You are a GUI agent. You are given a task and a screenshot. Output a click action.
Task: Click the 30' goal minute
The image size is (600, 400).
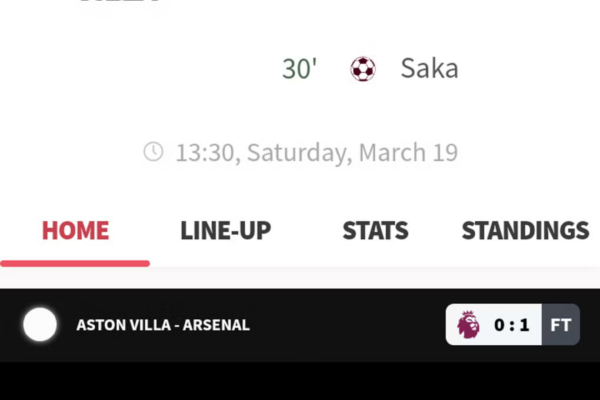299,69
